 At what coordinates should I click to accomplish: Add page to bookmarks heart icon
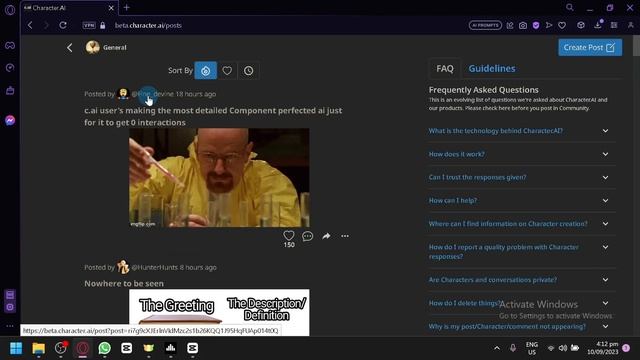562,25
